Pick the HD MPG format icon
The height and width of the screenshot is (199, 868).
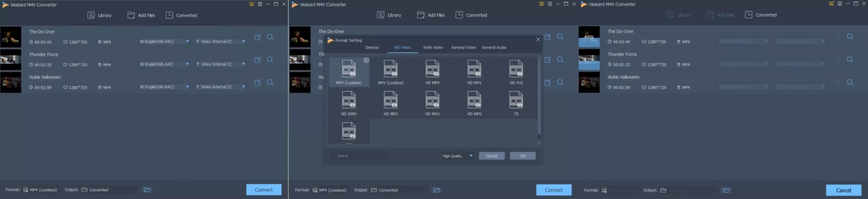pos(474,101)
